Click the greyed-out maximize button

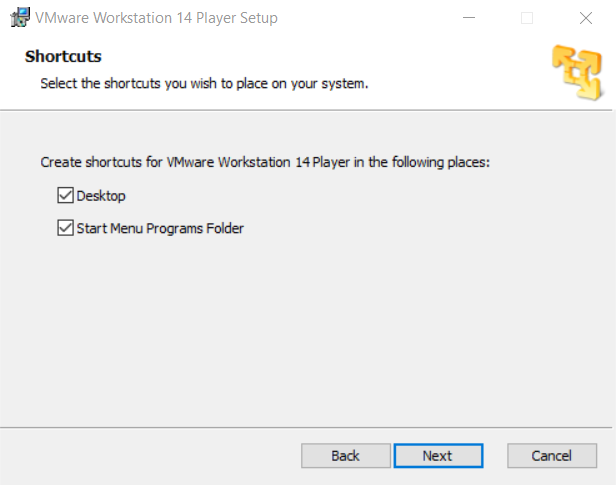coord(527,18)
